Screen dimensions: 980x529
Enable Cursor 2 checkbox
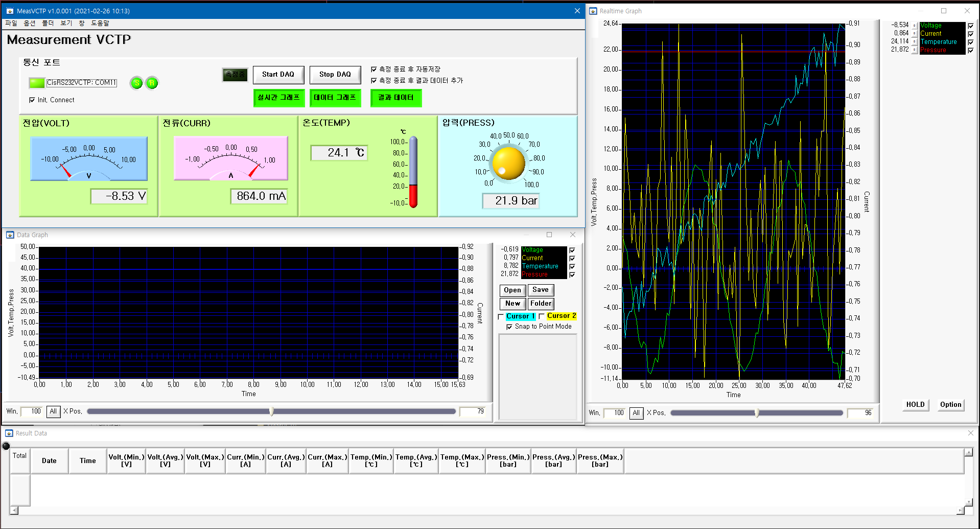click(542, 316)
